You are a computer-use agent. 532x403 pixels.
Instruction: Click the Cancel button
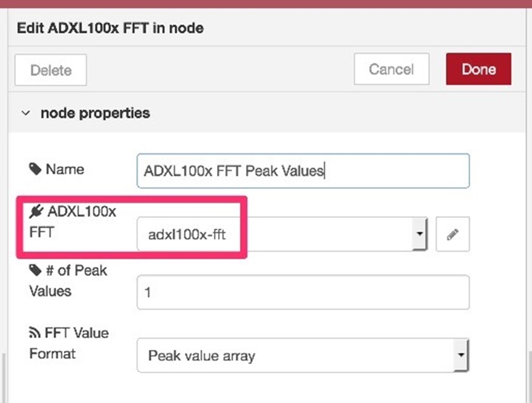pos(391,69)
